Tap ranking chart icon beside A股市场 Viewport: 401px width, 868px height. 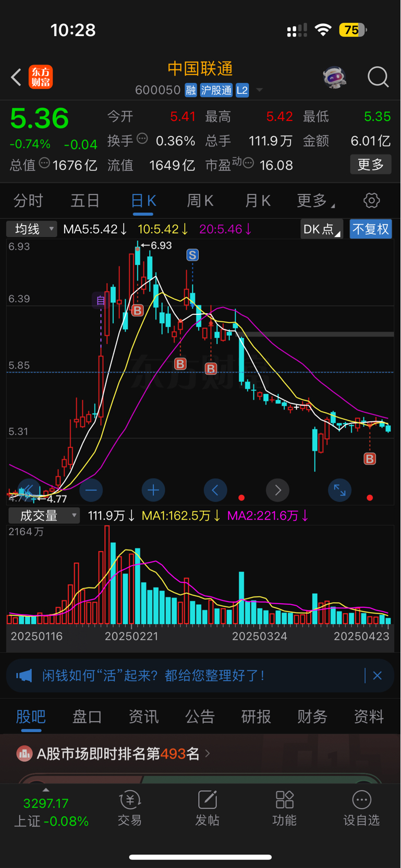25,753
